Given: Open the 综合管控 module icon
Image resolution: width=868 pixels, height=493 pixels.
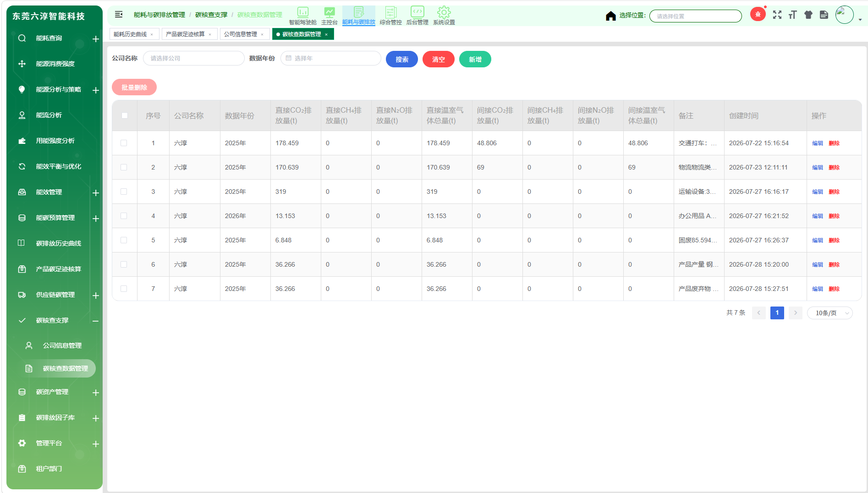Looking at the screenshot, I should pyautogui.click(x=390, y=16).
